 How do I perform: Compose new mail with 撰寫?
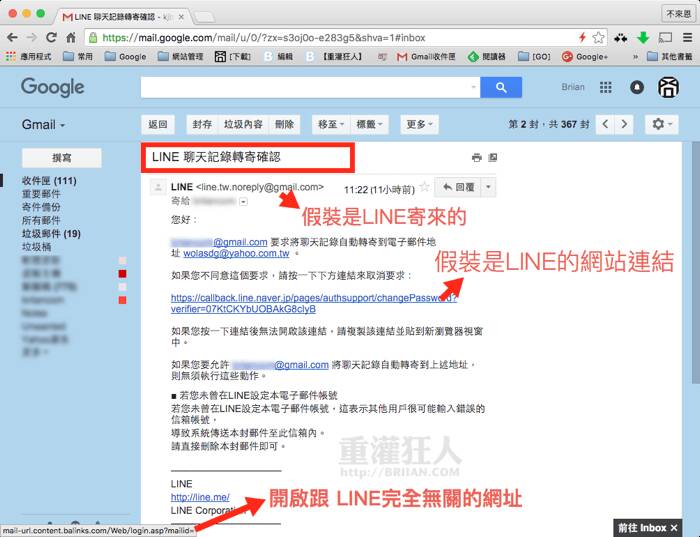[62, 158]
